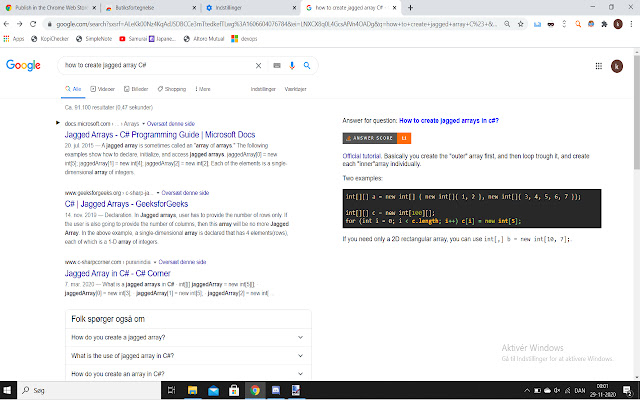Start voice search with microphone icon

(292, 65)
